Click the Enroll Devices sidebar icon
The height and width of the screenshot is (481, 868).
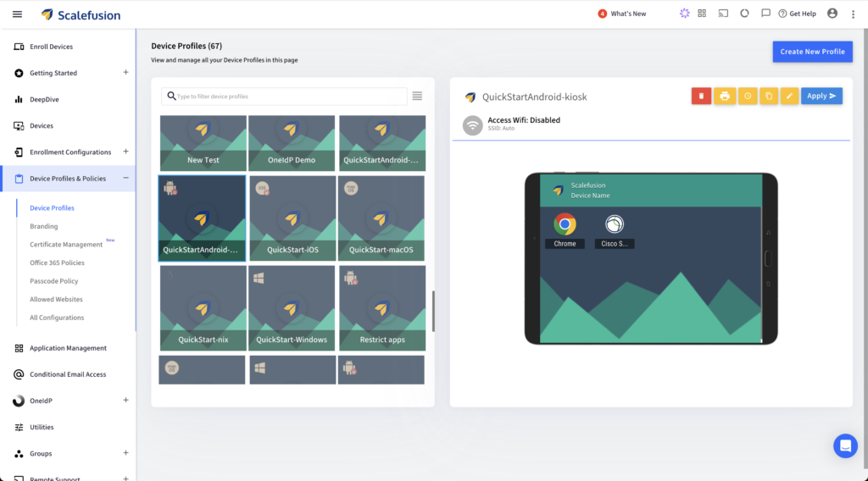[19, 47]
